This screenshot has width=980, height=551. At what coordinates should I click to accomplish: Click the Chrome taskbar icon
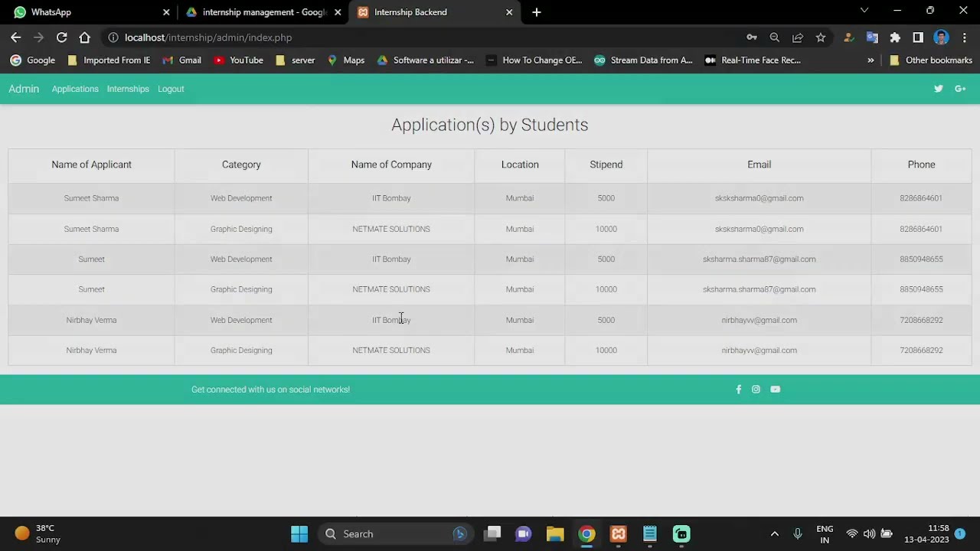tap(586, 534)
